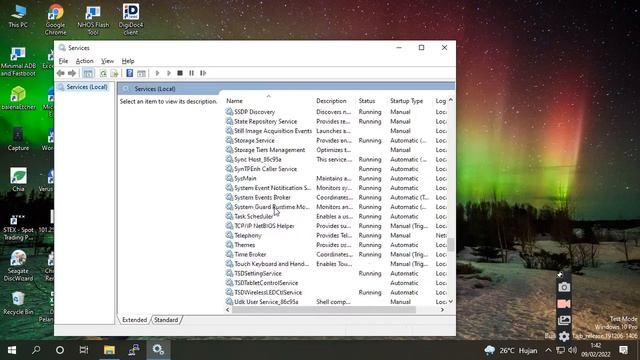
Task: Open File Explorer from the taskbar
Action: click(109, 350)
